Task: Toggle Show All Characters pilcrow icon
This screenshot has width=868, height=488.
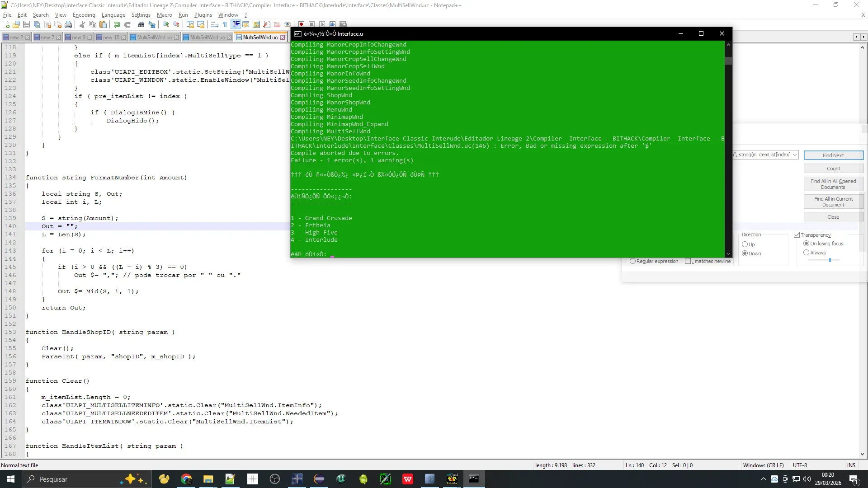Action: (225, 24)
